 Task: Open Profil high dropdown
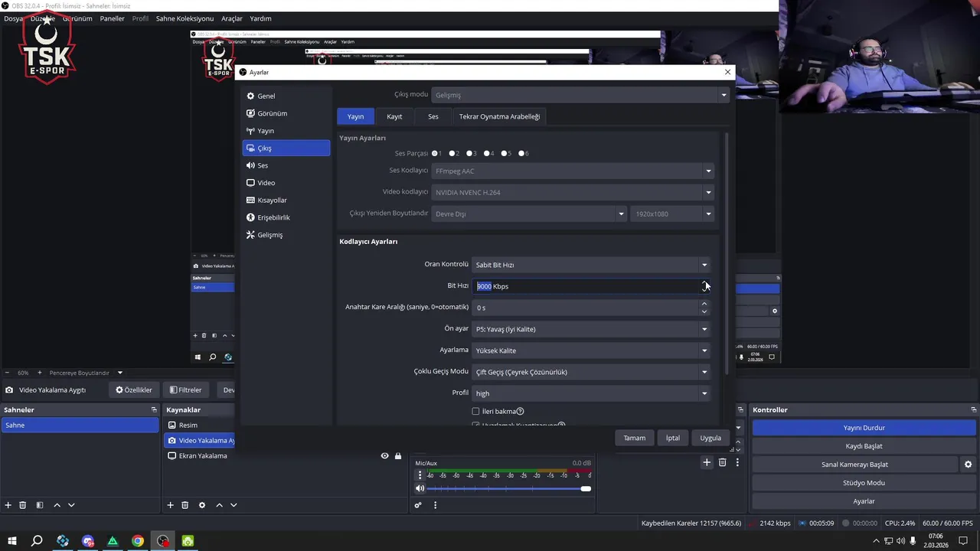point(591,393)
